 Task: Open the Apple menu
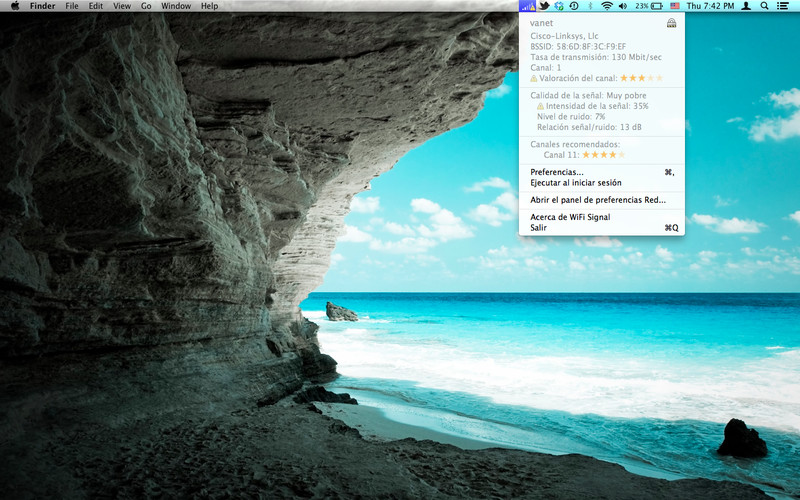pos(15,6)
